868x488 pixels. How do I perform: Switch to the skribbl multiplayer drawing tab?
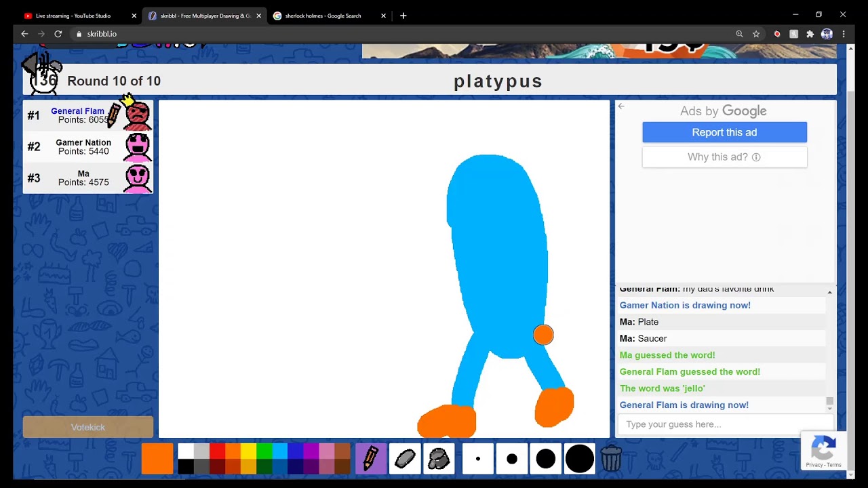(x=205, y=16)
